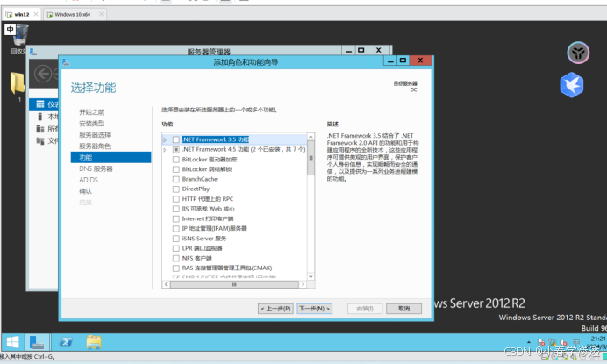Screen dimensions: 607x364
Task: Click the vertical scrollbar thumb in features list
Action: 311,158
